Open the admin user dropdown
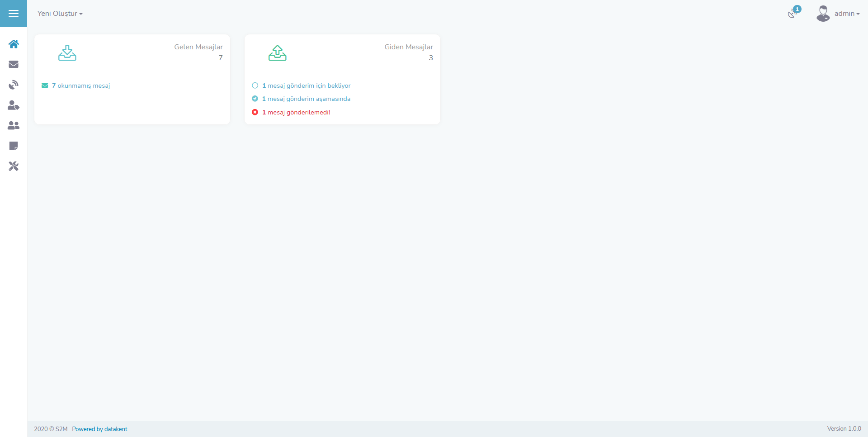The height and width of the screenshot is (437, 868). (846, 14)
